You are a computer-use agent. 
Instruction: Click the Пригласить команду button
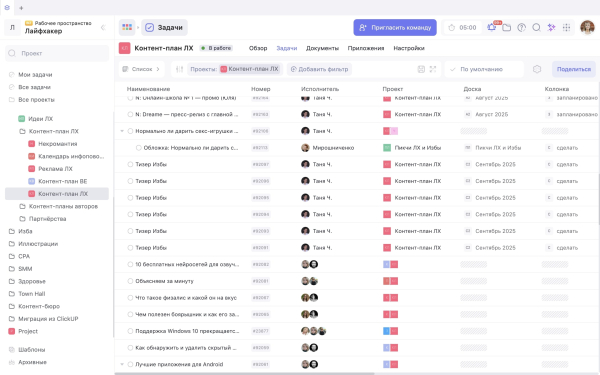tap(395, 28)
